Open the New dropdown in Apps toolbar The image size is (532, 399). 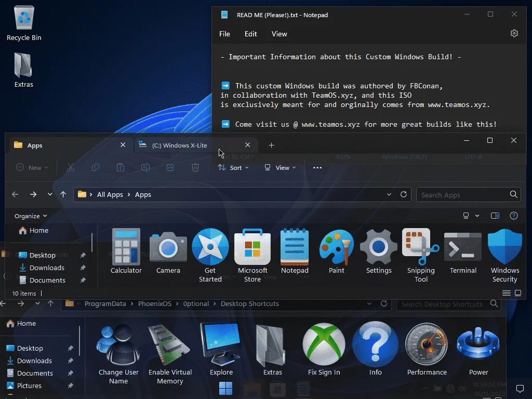point(32,167)
